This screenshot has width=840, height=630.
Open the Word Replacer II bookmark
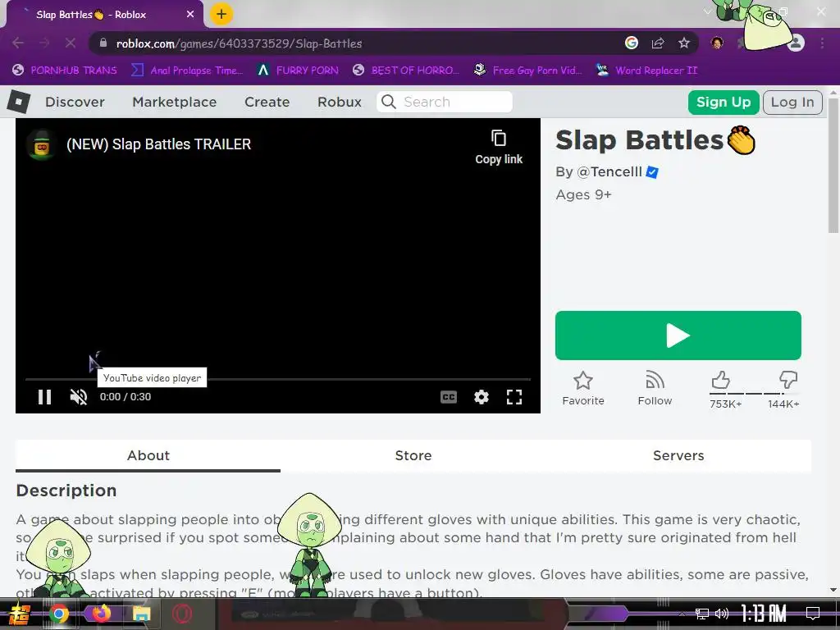[x=647, y=71]
